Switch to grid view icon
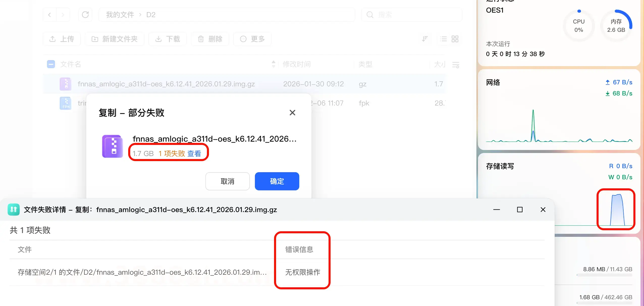644x306 pixels. point(455,39)
